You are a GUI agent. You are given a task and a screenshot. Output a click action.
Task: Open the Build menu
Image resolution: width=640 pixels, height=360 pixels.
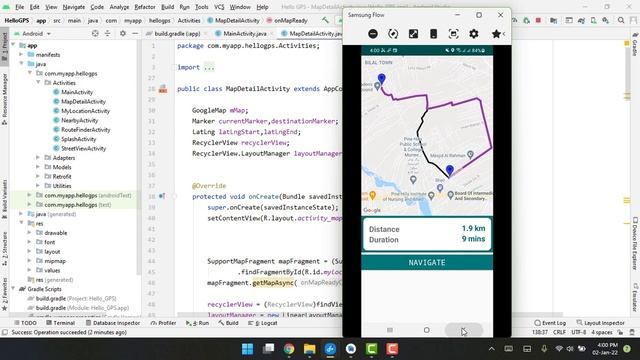167,7
